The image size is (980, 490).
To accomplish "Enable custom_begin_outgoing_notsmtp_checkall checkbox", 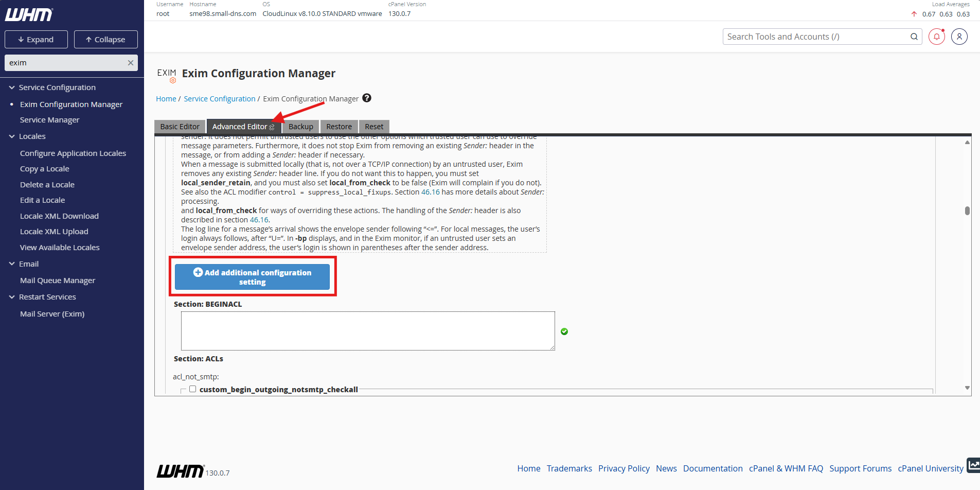I will [x=192, y=389].
